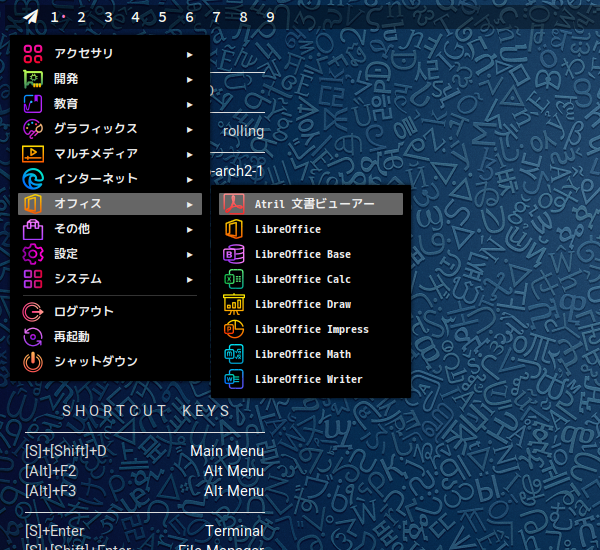Image resolution: width=600 pixels, height=550 pixels.
Task: Switch to workspace 9
Action: [270, 17]
